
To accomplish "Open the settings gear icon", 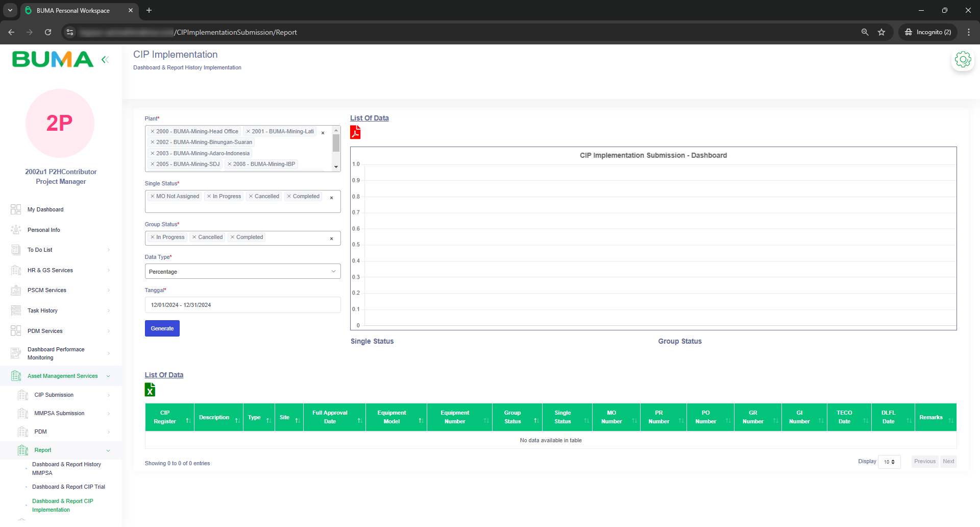I will click(x=963, y=60).
